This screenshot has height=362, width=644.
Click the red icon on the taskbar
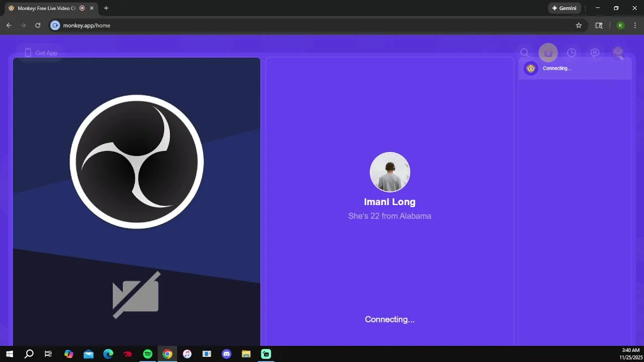point(128,354)
